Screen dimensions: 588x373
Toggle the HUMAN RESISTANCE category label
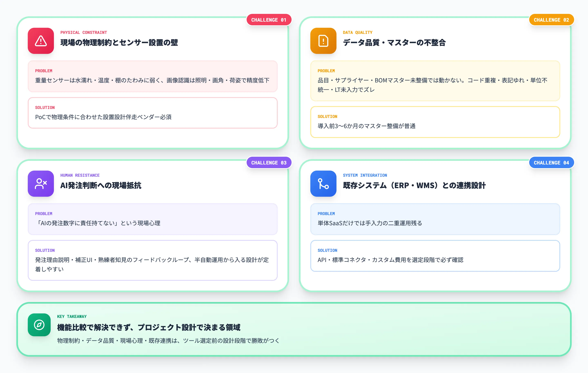pos(80,175)
